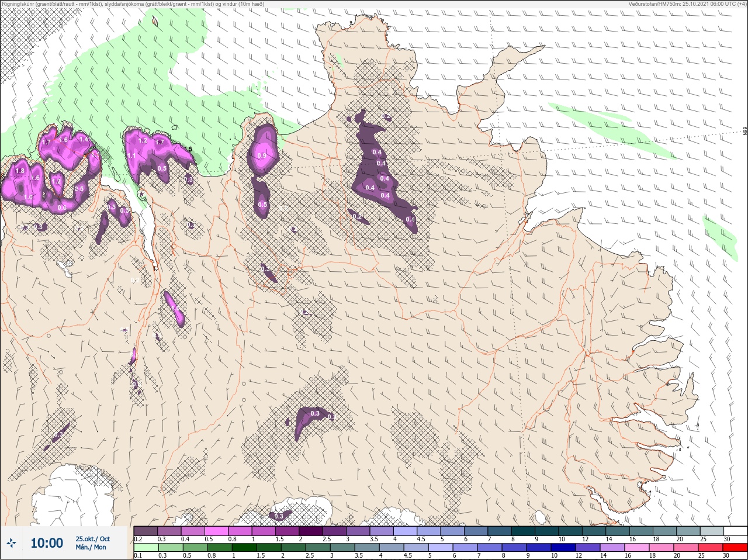The width and height of the screenshot is (748, 560).
Task: Select the palest green 0.1 swatch, lower legend
Action: 146,548
